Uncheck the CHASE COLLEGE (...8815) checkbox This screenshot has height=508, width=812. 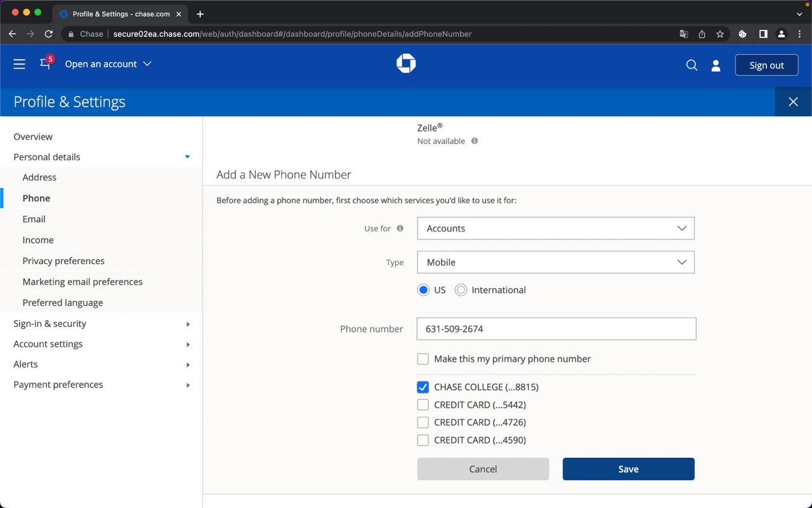tap(423, 387)
